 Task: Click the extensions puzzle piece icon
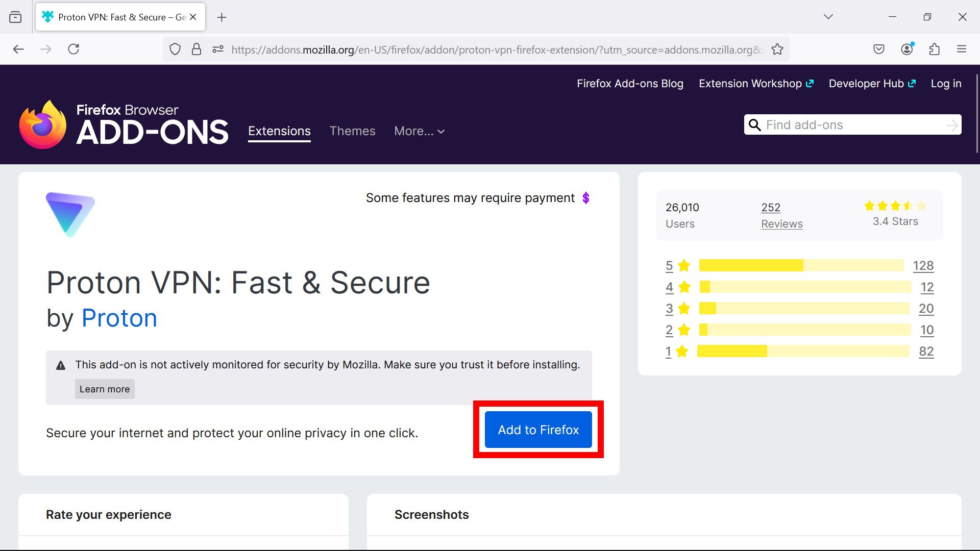[935, 49]
